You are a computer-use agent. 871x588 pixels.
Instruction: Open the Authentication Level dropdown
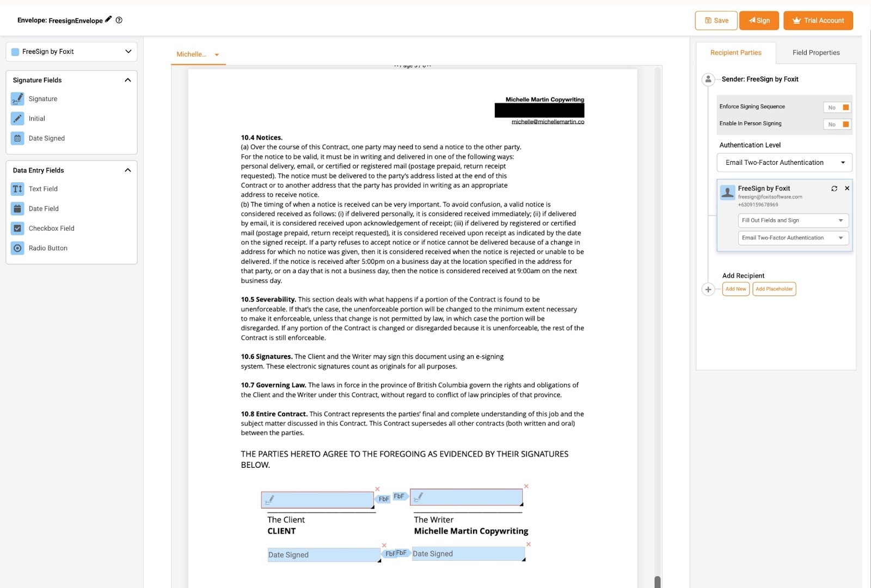click(x=784, y=162)
